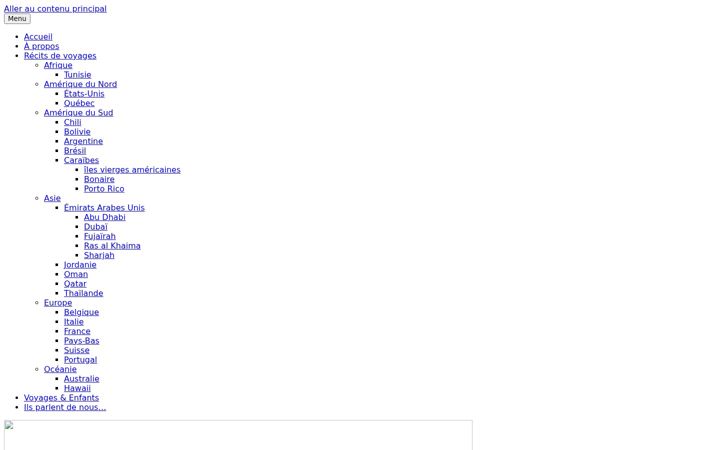Image resolution: width=720 pixels, height=450 pixels.
Task: Open the À propos link
Action: (x=41, y=46)
